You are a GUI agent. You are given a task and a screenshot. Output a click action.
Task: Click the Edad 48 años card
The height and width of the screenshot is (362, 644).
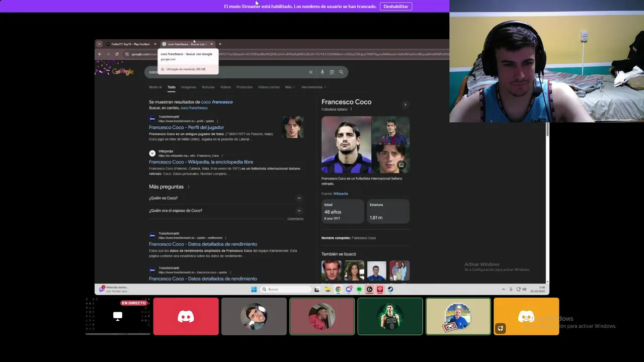343,211
